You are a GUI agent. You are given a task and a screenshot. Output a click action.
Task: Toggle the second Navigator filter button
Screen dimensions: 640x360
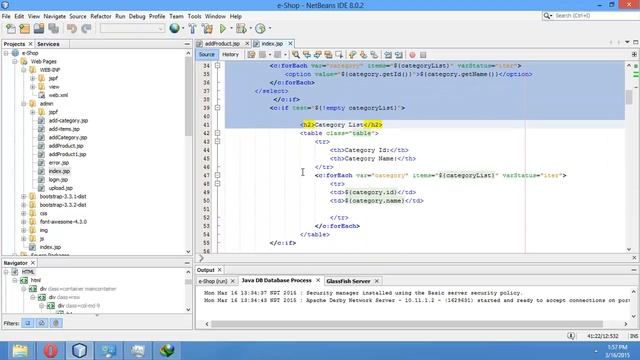[x=42, y=323]
